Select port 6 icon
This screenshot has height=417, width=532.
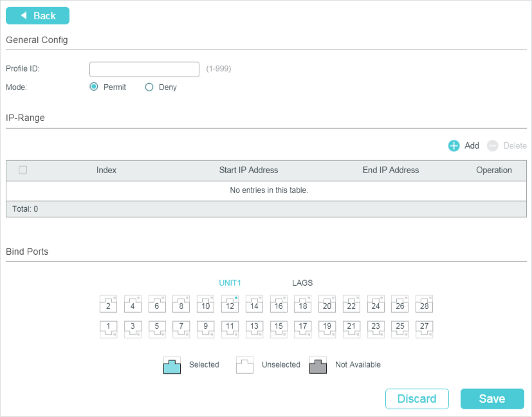coord(156,304)
